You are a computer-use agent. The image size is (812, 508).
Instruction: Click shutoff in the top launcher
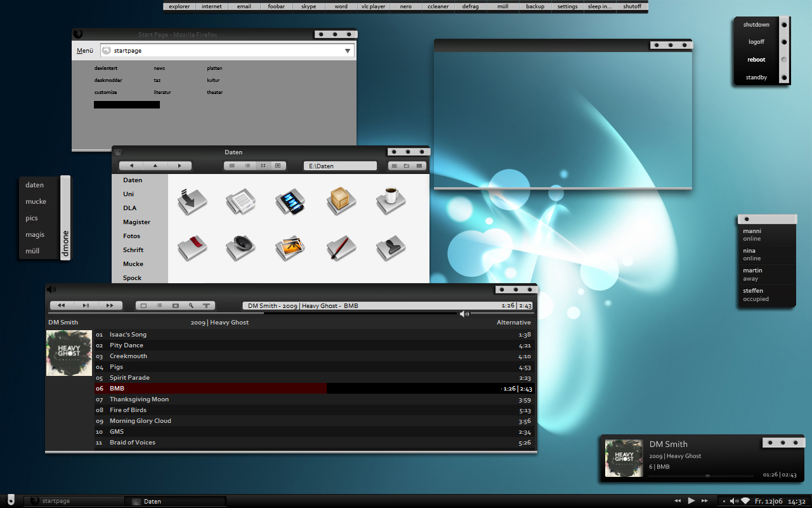[632, 6]
